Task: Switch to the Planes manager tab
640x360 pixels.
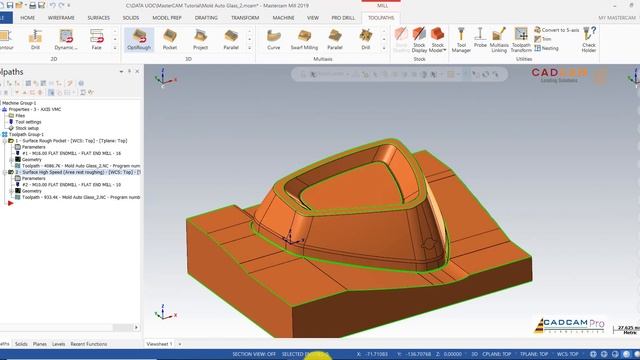Action: point(40,344)
